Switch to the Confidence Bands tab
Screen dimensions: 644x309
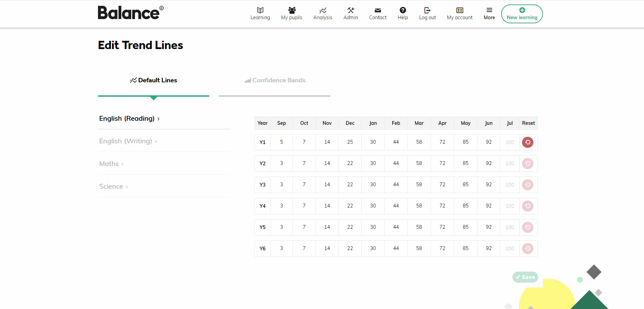coord(274,80)
